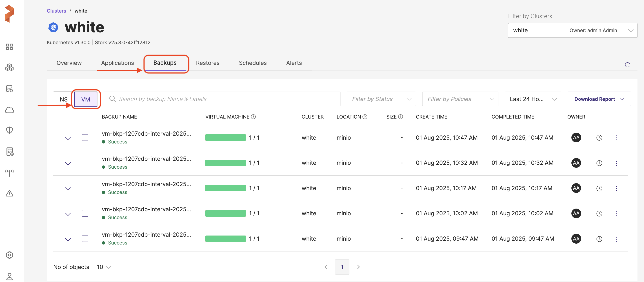644x282 pixels.
Task: Click the Virtual Machine column help icon
Action: 253,117
